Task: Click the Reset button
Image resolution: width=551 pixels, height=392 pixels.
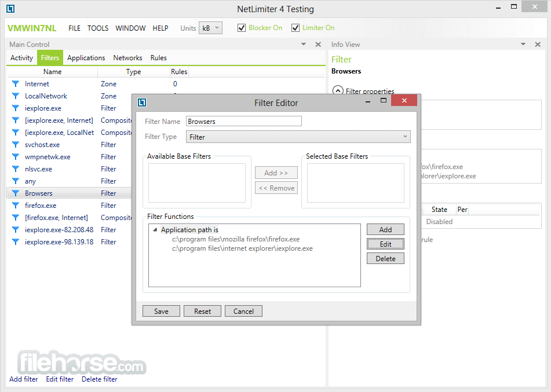Action: pos(202,311)
